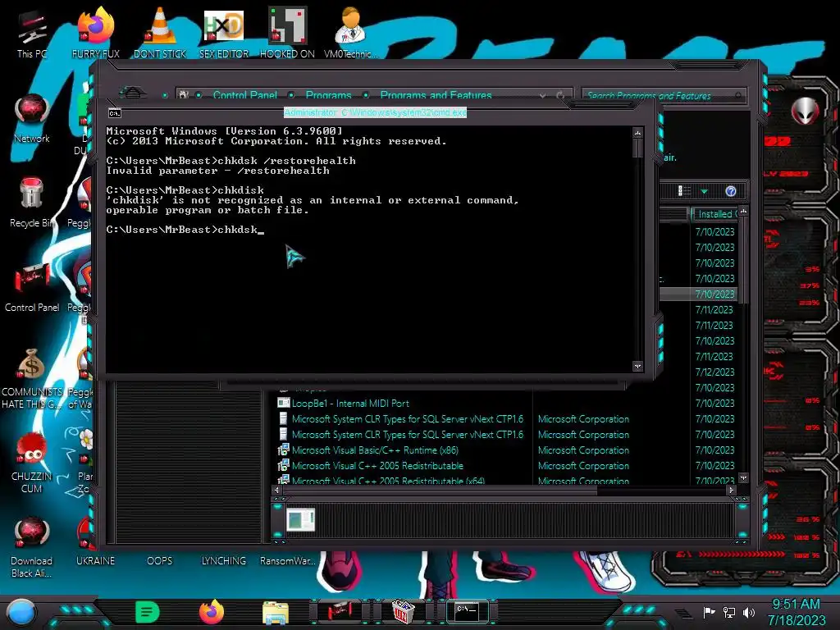Image resolution: width=840 pixels, height=630 pixels.
Task: Click the program thumbnail in the details pane
Action: point(300,519)
